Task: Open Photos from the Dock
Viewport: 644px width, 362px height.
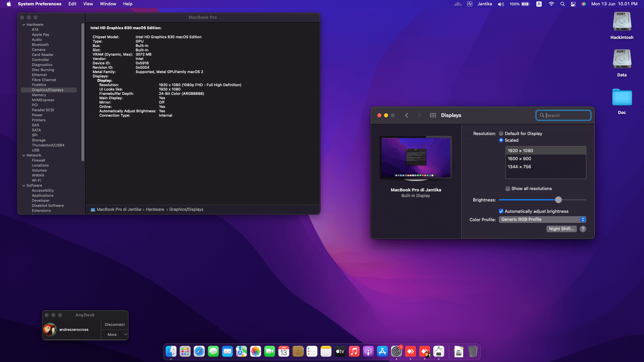Action: point(256,351)
